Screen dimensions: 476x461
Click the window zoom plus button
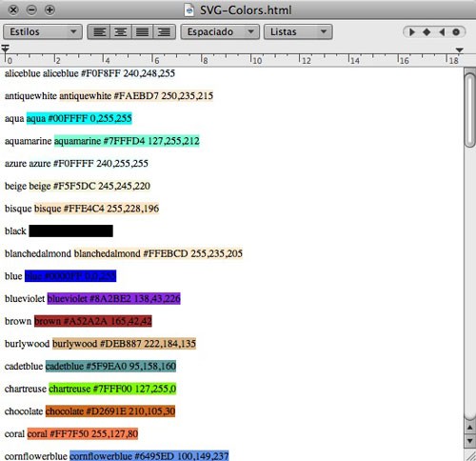pos(50,10)
